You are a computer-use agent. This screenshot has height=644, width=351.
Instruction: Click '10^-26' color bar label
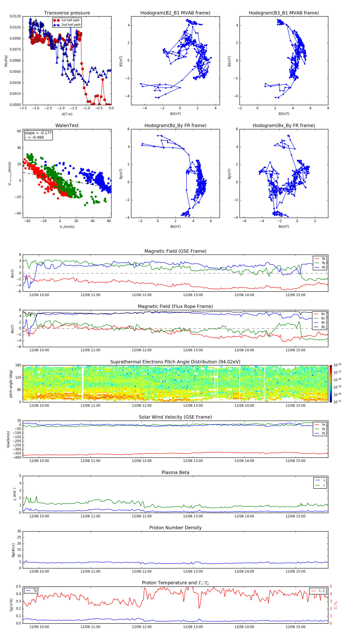(x=337, y=365)
